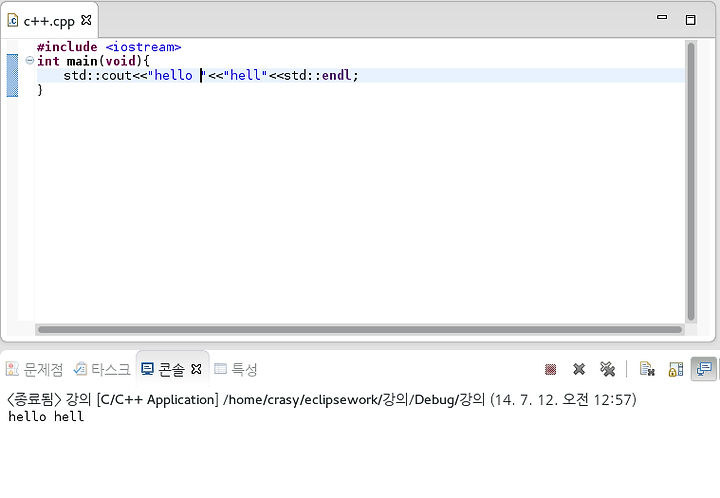Remove all terminated launches (double X icon)
720x498 pixels.
607,369
